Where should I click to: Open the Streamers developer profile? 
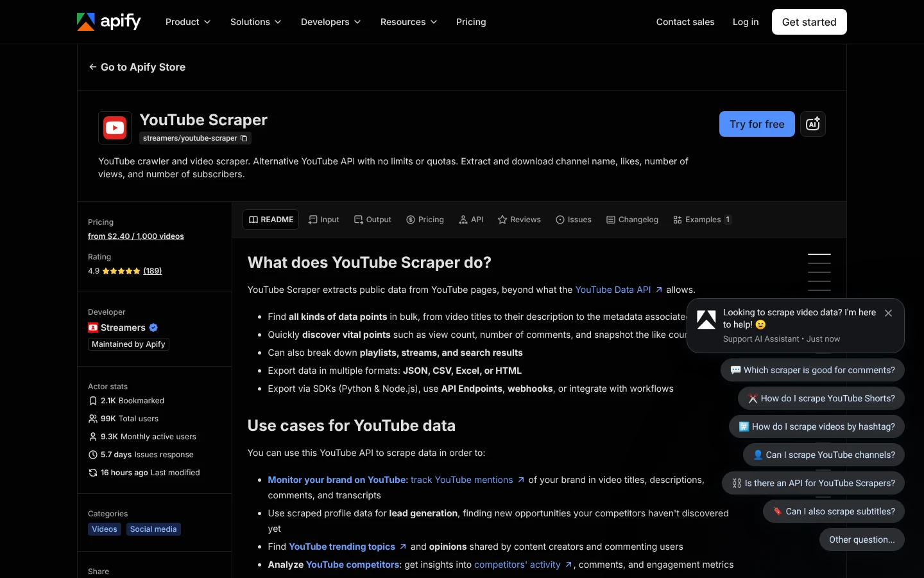[x=123, y=328]
